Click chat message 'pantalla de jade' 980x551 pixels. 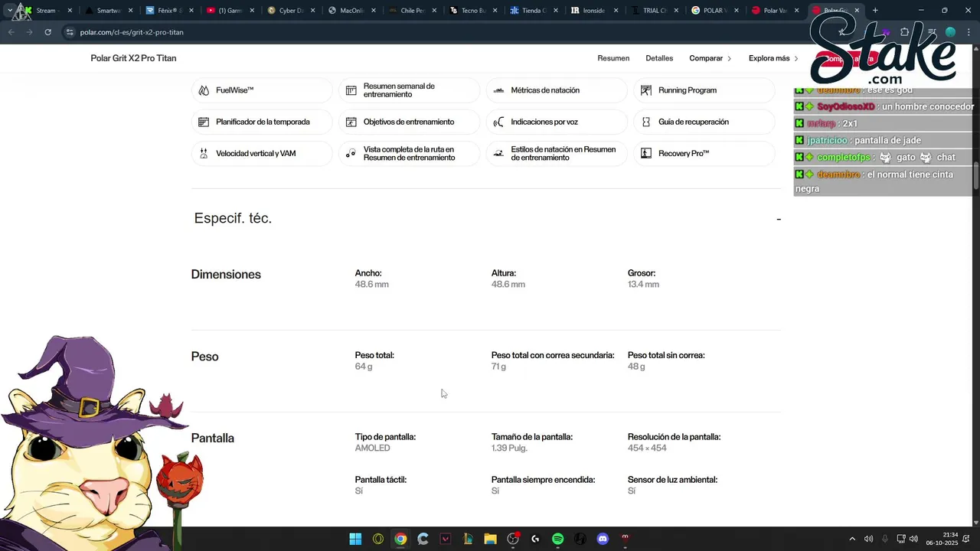pyautogui.click(x=887, y=141)
